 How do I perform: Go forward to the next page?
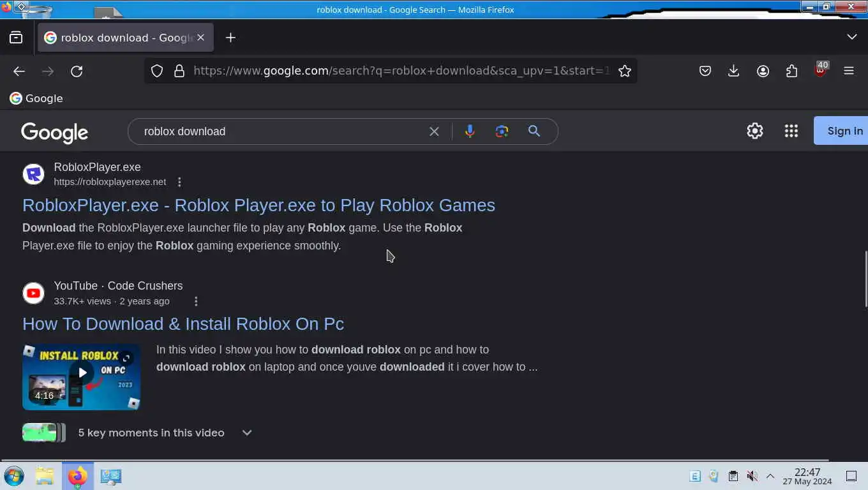[48, 71]
